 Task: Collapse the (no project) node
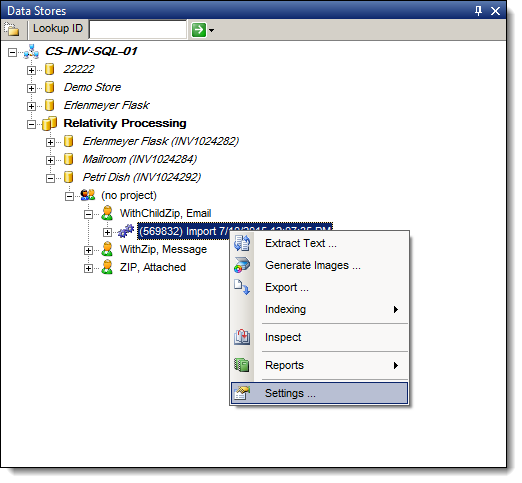(x=69, y=196)
